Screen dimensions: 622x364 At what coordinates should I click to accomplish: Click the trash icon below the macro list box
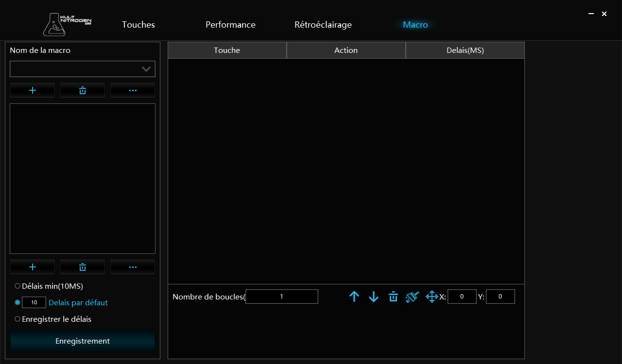coord(83,267)
